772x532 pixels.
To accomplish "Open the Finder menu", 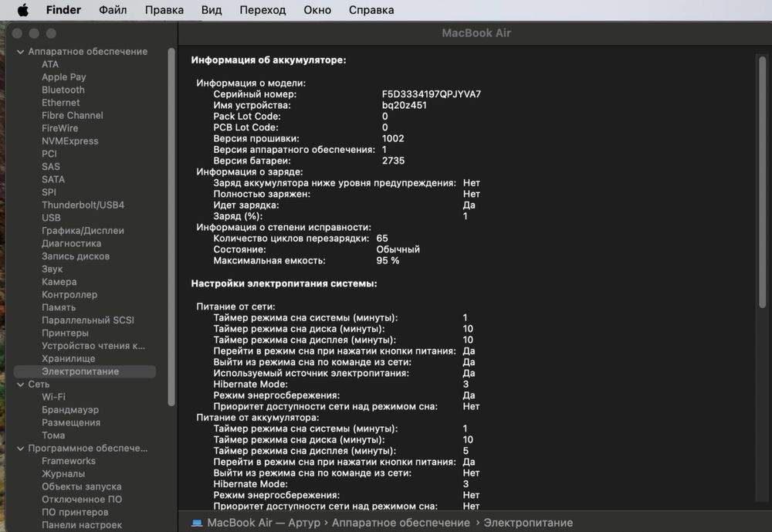I will tap(63, 10).
